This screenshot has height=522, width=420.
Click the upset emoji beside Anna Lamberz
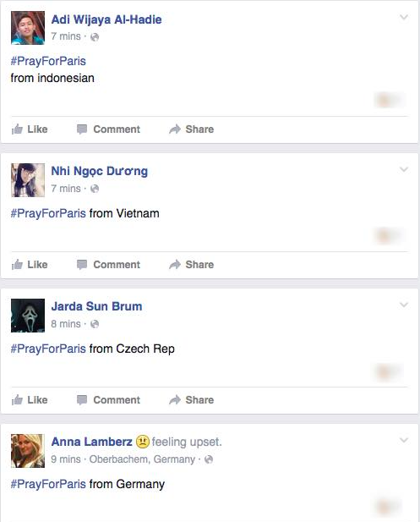coord(142,442)
